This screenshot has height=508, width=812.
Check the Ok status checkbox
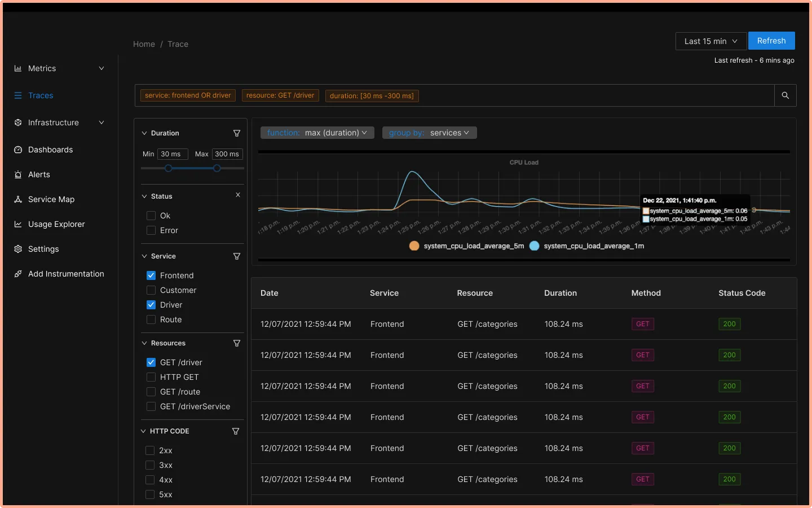(151, 216)
